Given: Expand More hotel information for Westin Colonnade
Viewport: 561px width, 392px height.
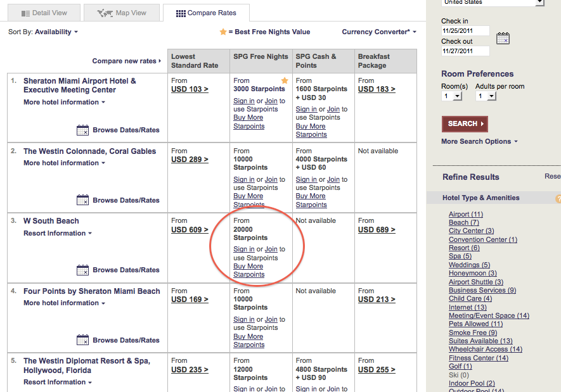Looking at the screenshot, I should click(65, 163).
